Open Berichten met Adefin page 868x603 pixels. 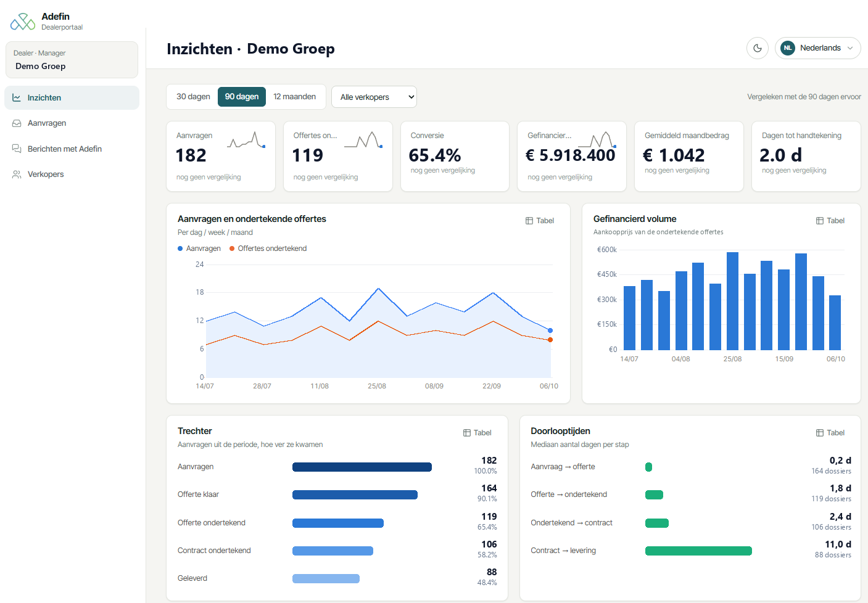coord(72,149)
